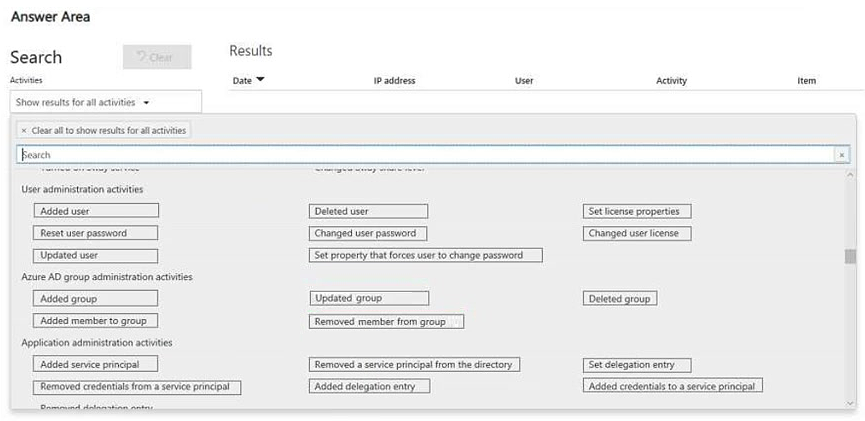Click the Application administration activities heading
865x421 pixels.
tap(97, 343)
